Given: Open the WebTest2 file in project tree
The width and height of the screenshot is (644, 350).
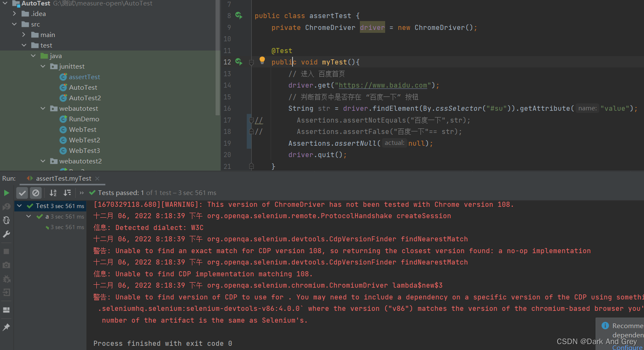Looking at the screenshot, I should click(x=85, y=140).
